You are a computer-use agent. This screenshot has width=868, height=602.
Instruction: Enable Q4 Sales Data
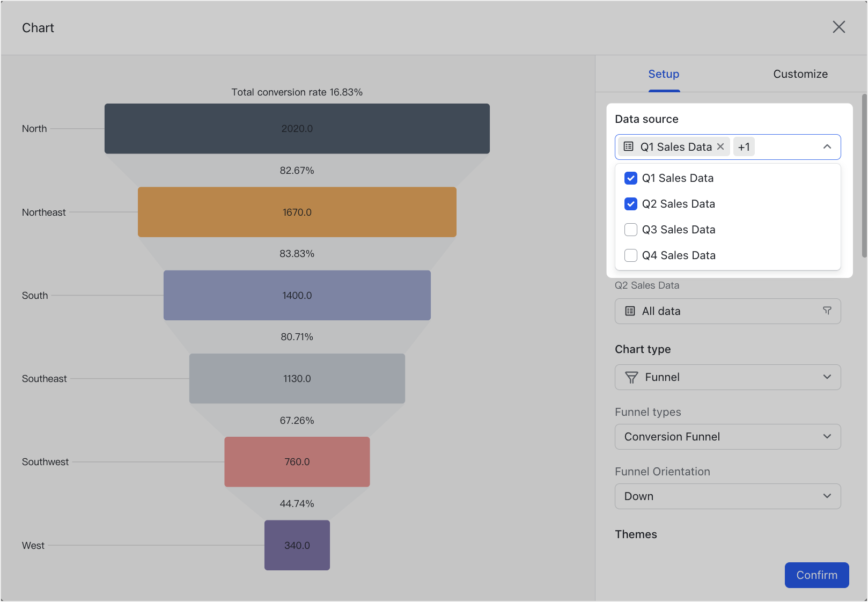point(630,255)
